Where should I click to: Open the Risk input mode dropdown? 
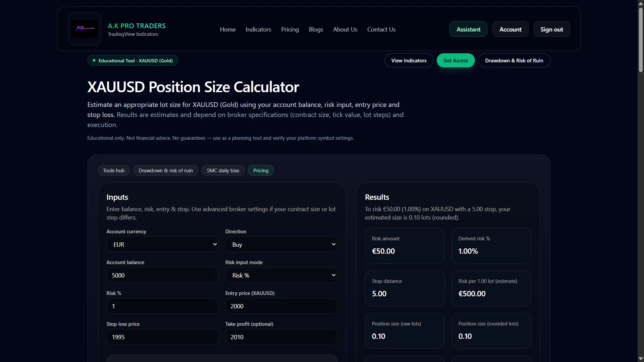[x=281, y=275]
